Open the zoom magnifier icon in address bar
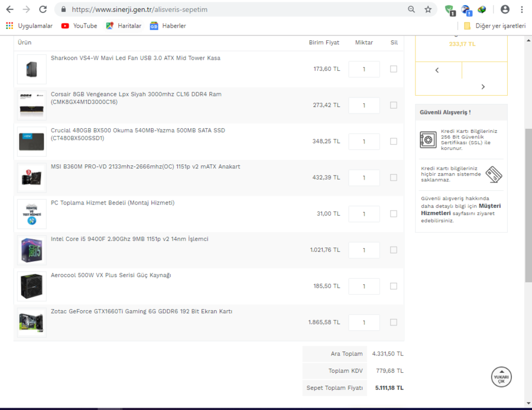This screenshot has width=532, height=410. point(411,9)
